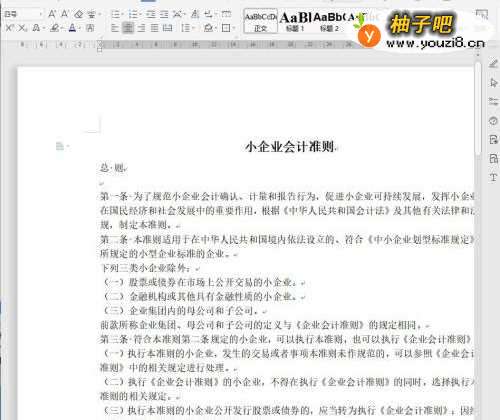Toggle subscript formatting
The image size is (500, 420).
22,28
